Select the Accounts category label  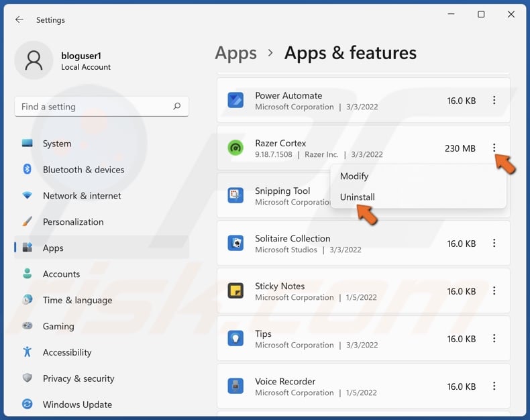pyautogui.click(x=61, y=274)
